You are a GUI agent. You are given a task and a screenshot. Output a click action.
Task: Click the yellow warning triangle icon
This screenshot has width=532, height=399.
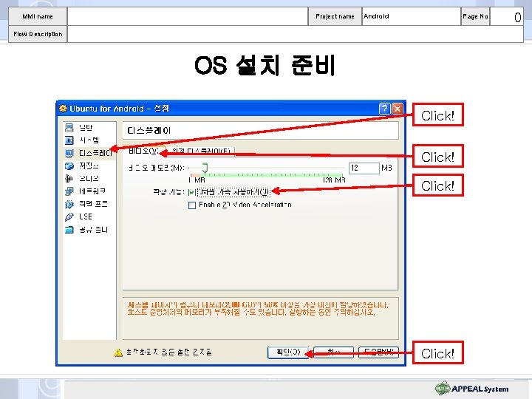tap(118, 352)
